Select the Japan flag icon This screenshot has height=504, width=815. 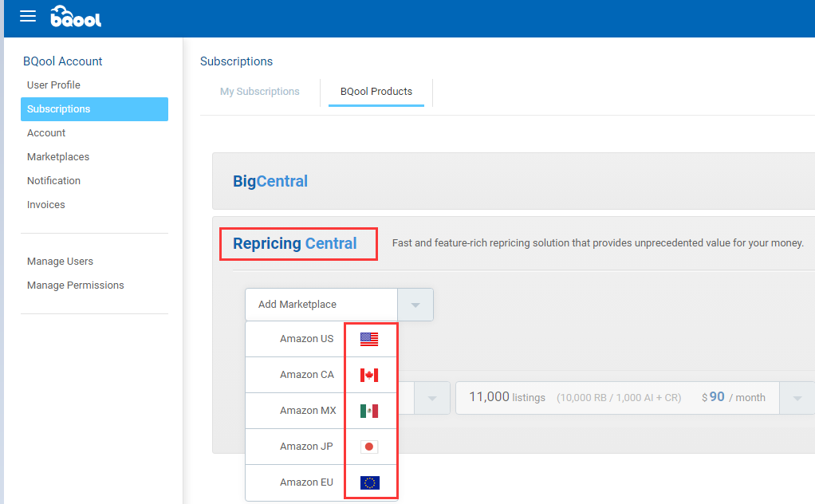[x=369, y=447]
